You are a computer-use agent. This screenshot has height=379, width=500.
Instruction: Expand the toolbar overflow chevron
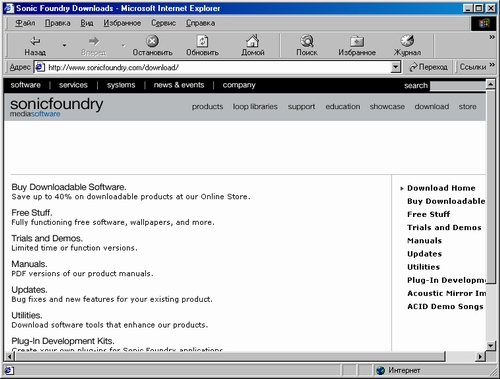click(x=492, y=37)
